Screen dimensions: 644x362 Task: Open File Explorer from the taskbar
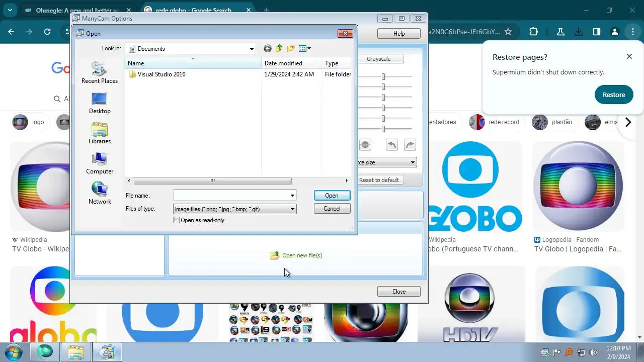(x=75, y=352)
